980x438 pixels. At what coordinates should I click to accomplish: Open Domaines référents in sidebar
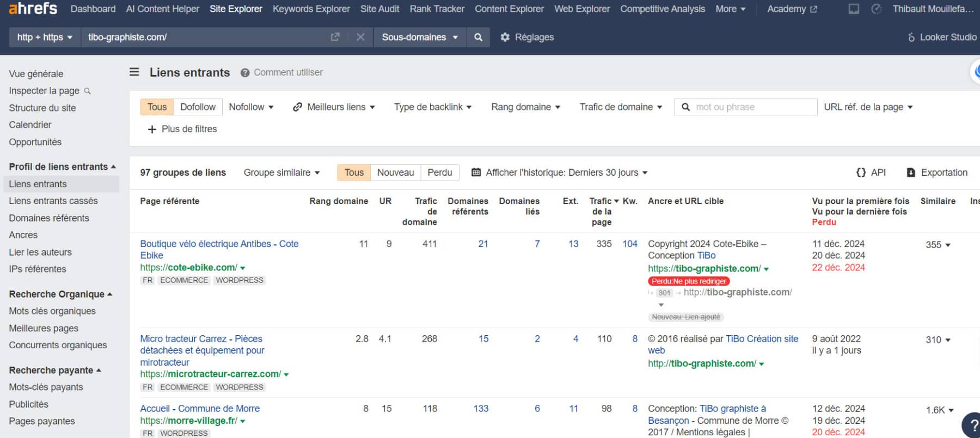[49, 218]
